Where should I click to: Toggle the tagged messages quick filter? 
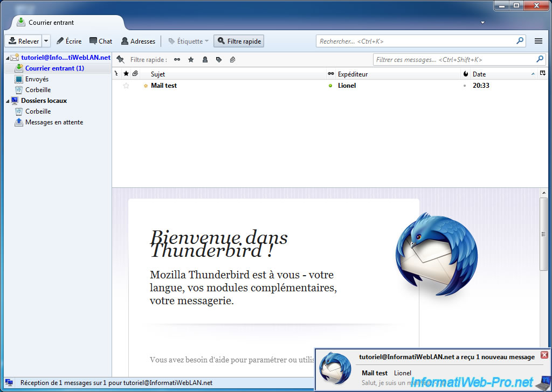pyautogui.click(x=219, y=60)
